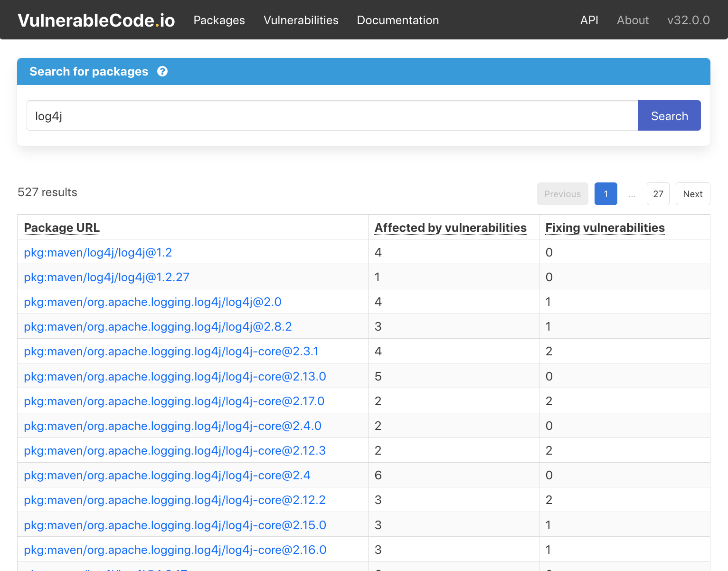Select pagination page 1

605,194
